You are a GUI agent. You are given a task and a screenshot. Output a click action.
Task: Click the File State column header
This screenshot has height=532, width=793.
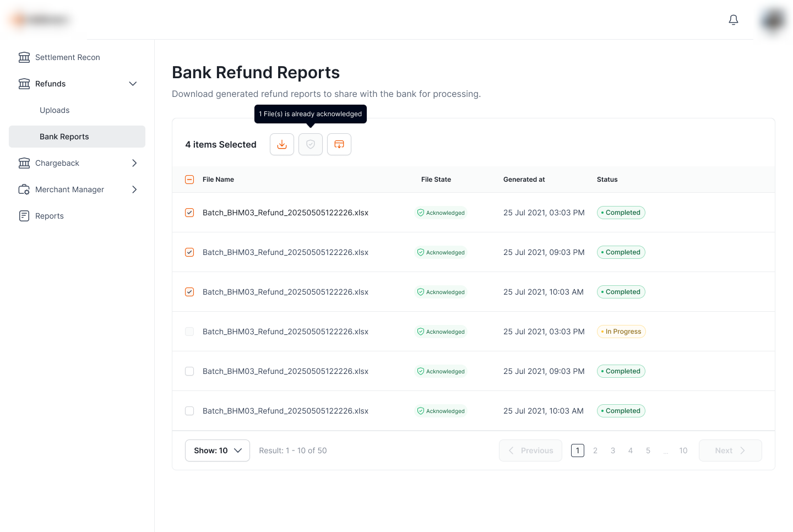pos(436,180)
